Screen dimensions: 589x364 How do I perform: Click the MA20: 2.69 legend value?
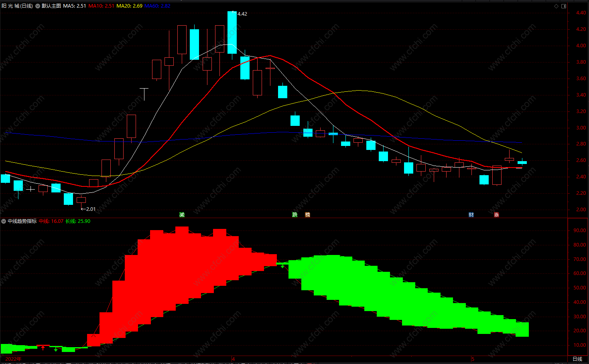click(130, 6)
